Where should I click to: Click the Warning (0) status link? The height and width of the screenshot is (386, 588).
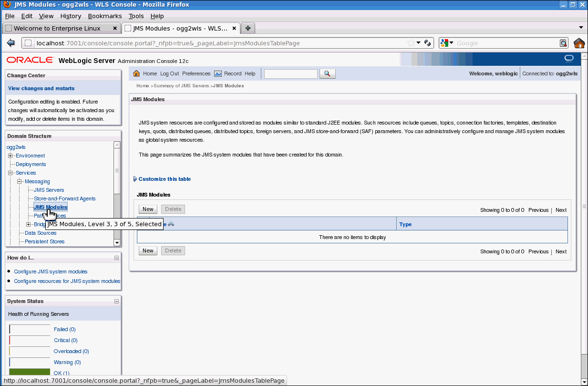67,362
